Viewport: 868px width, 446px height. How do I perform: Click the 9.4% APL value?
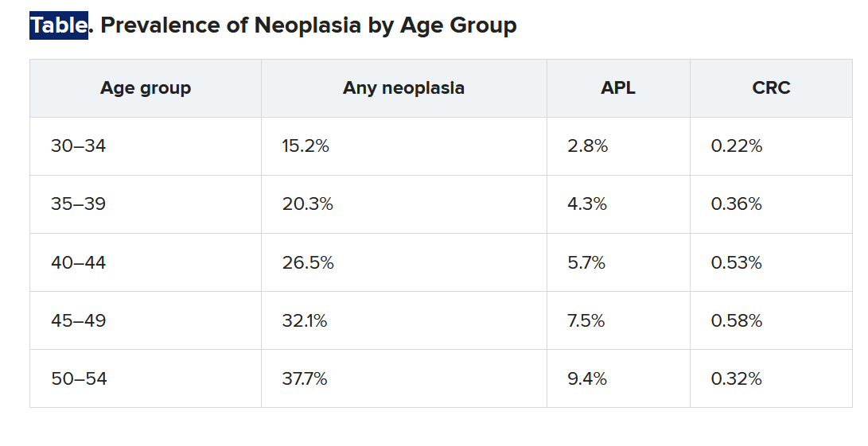(587, 378)
